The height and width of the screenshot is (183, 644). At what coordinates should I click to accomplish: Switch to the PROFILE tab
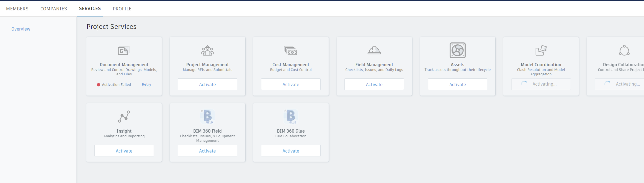(x=122, y=9)
